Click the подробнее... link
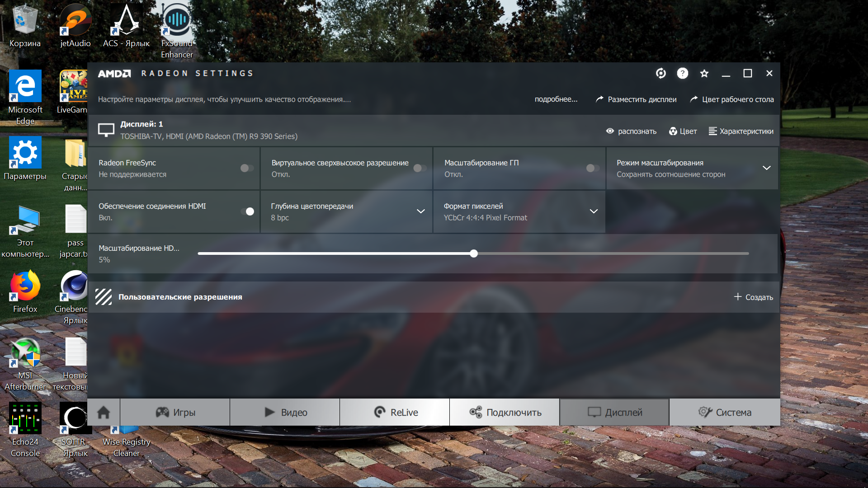This screenshot has height=488, width=868. (556, 99)
